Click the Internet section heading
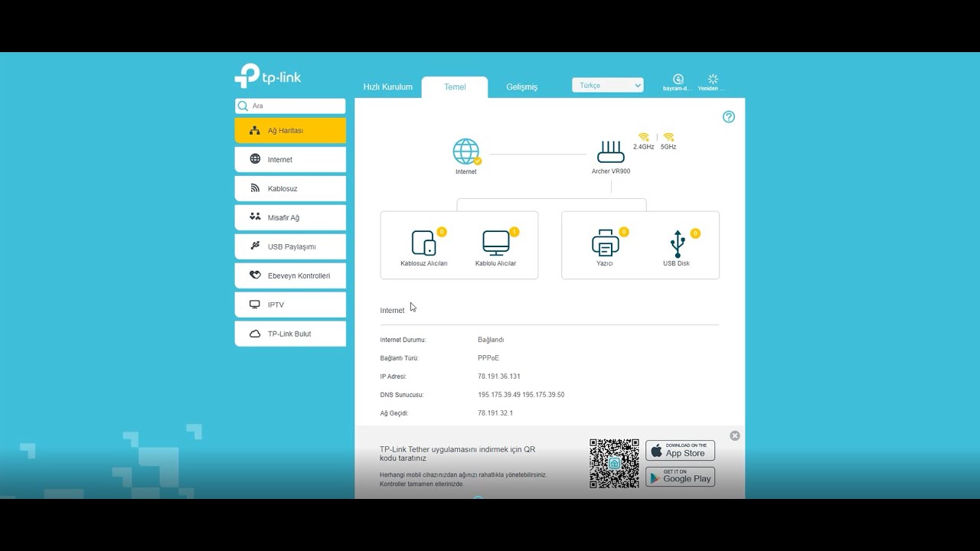 [392, 311]
